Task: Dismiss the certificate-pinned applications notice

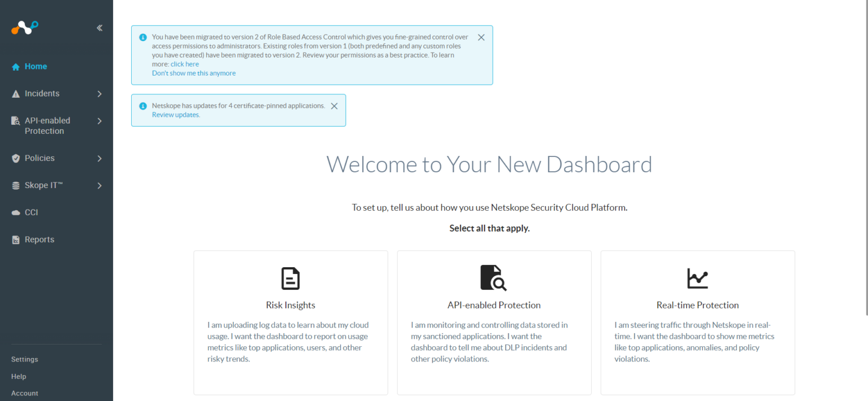Action: tap(334, 106)
